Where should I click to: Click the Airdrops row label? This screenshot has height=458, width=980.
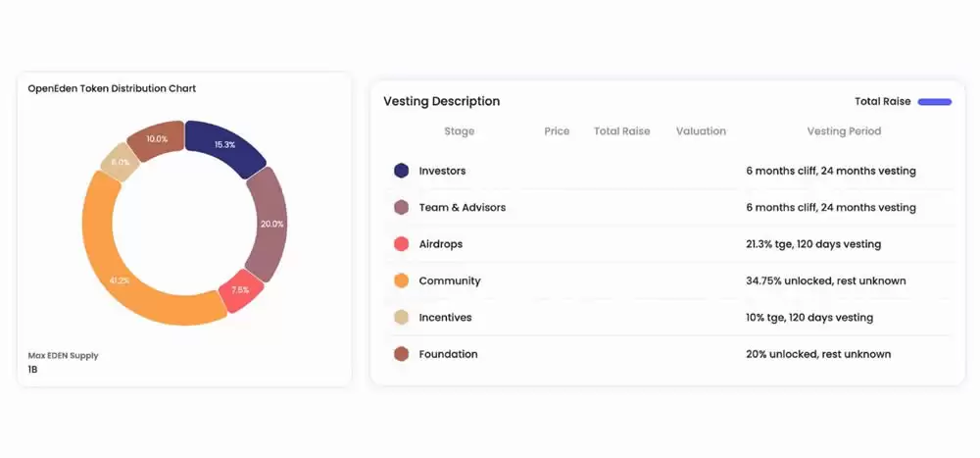click(x=440, y=244)
